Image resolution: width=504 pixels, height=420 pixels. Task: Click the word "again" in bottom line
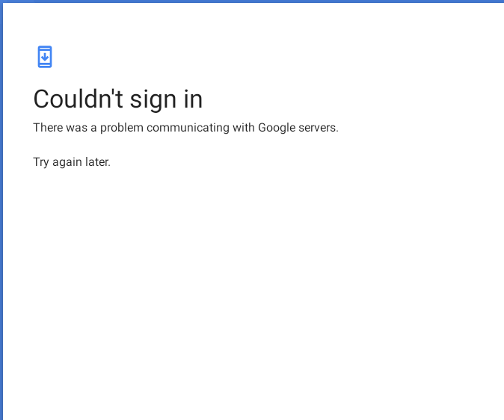click(x=67, y=163)
